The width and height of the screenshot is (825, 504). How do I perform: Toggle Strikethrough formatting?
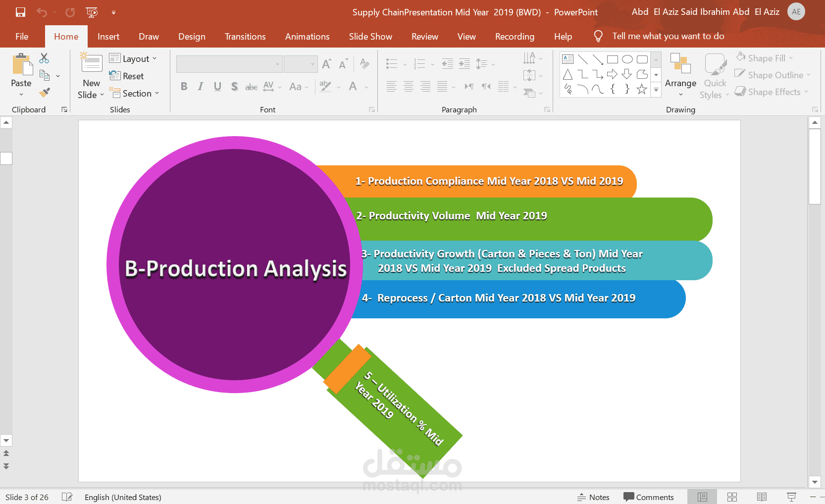coord(252,87)
